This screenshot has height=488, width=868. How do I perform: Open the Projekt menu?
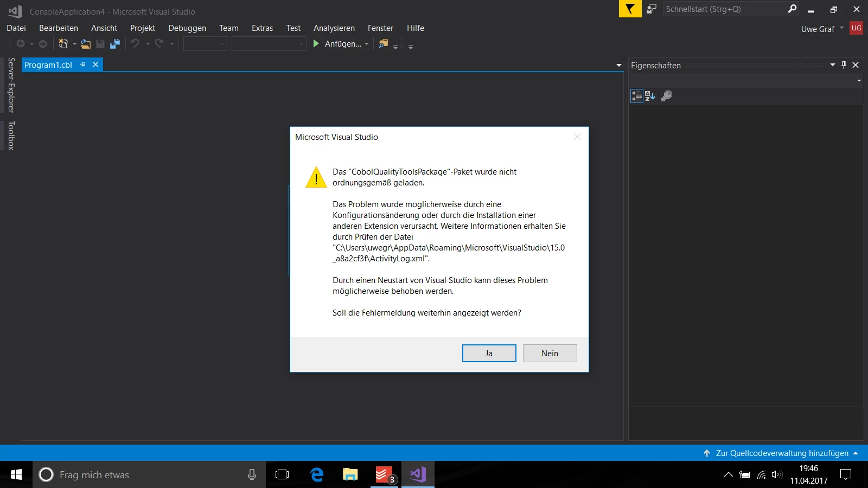143,28
